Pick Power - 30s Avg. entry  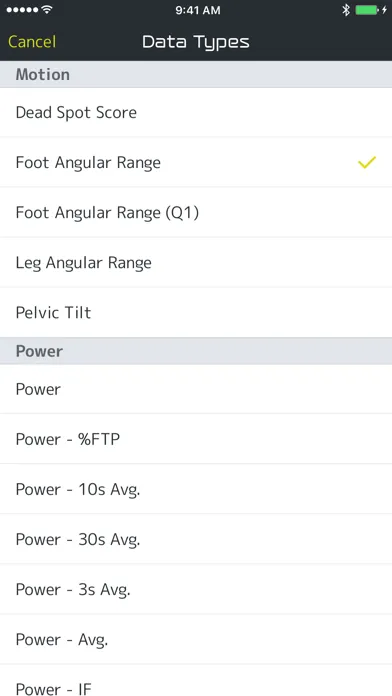click(196, 539)
